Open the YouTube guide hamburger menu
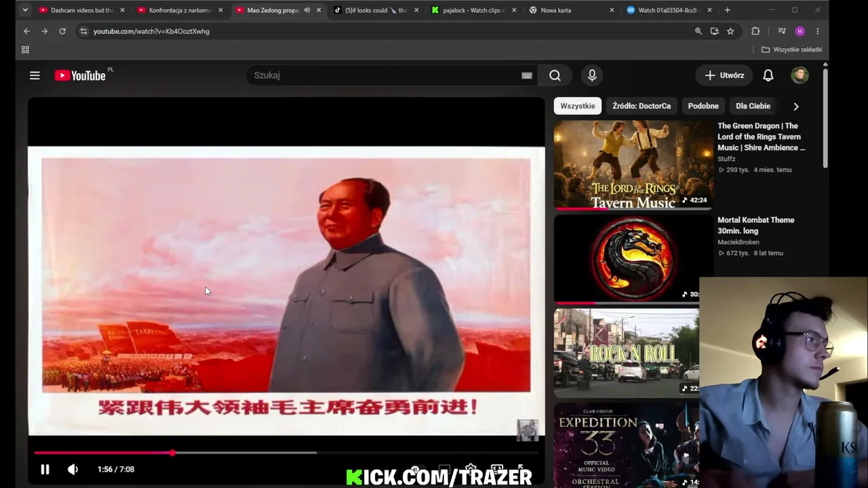 tap(35, 75)
